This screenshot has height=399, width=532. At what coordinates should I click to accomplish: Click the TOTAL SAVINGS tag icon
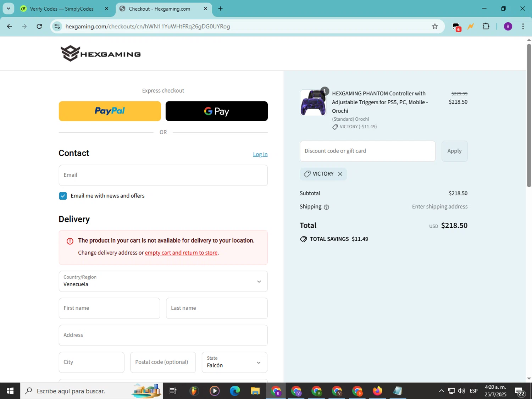pyautogui.click(x=303, y=239)
